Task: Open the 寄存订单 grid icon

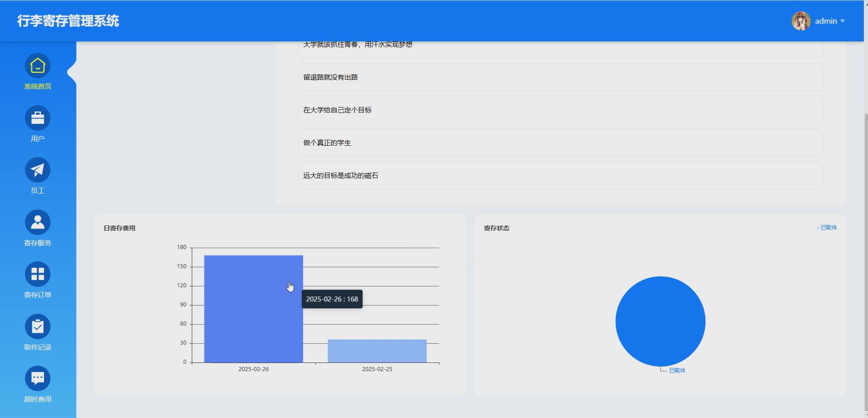Action: tap(38, 274)
